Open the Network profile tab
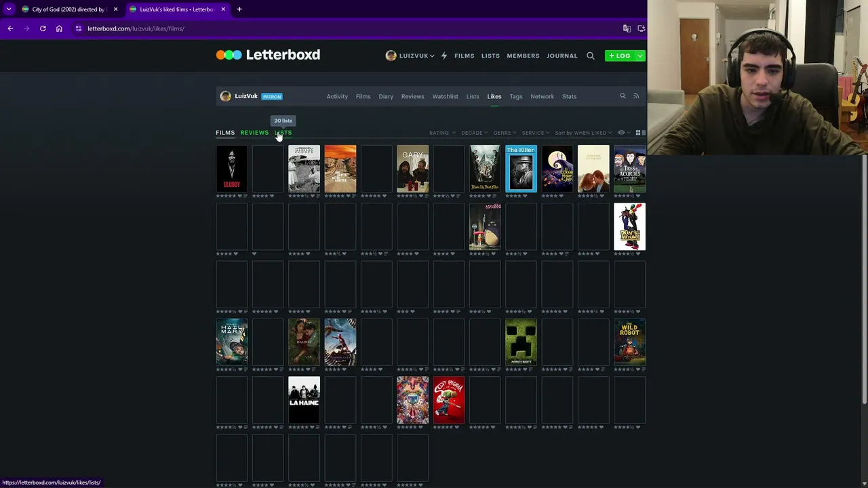The width and height of the screenshot is (868, 488). [542, 96]
